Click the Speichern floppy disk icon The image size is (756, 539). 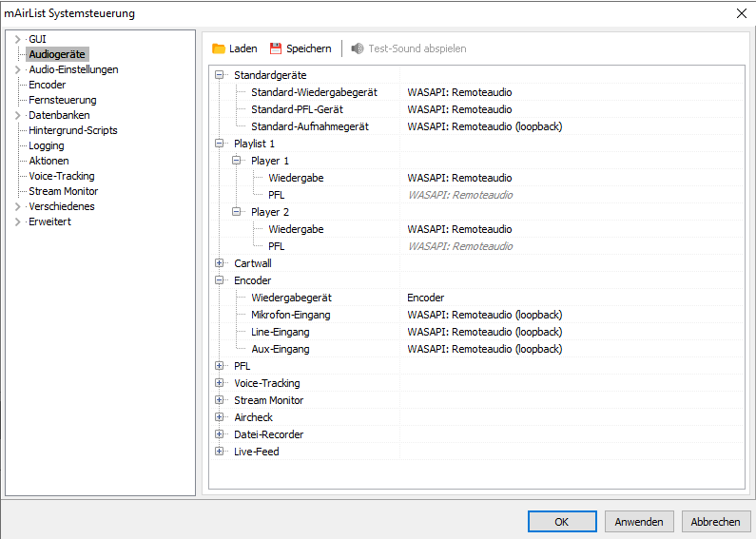click(x=276, y=48)
